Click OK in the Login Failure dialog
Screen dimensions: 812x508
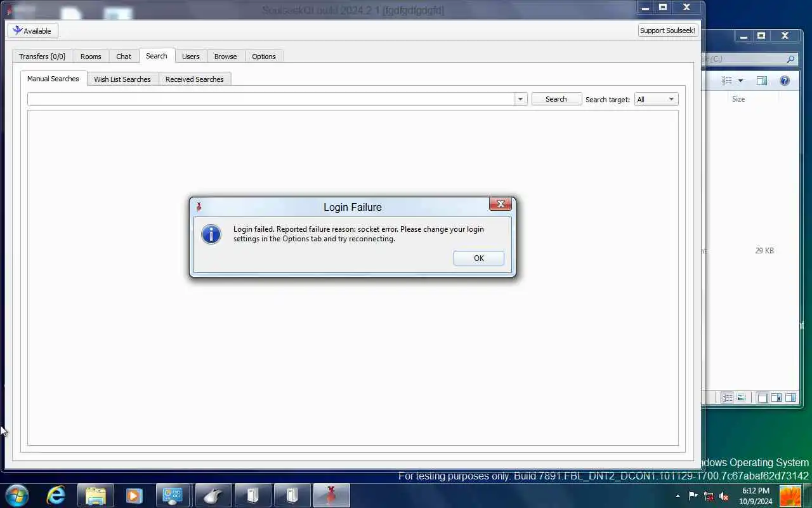pyautogui.click(x=479, y=258)
